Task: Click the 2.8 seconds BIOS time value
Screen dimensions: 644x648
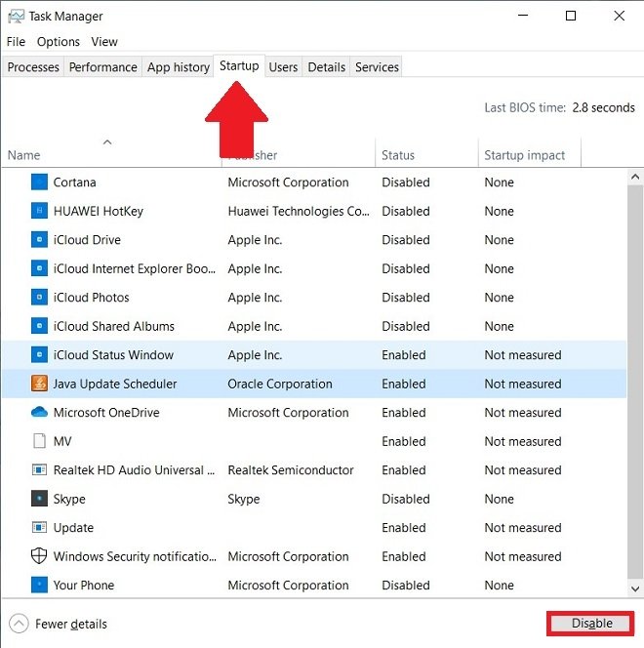Action: tap(603, 107)
